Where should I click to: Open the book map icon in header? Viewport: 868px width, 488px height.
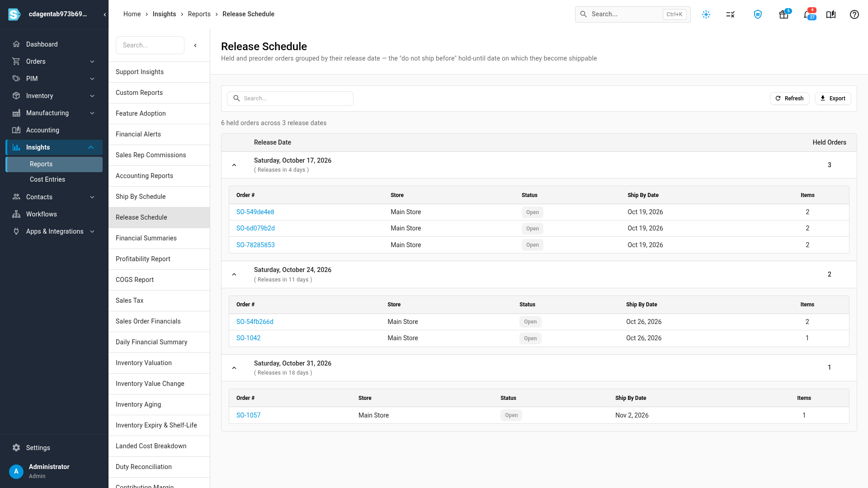831,14
